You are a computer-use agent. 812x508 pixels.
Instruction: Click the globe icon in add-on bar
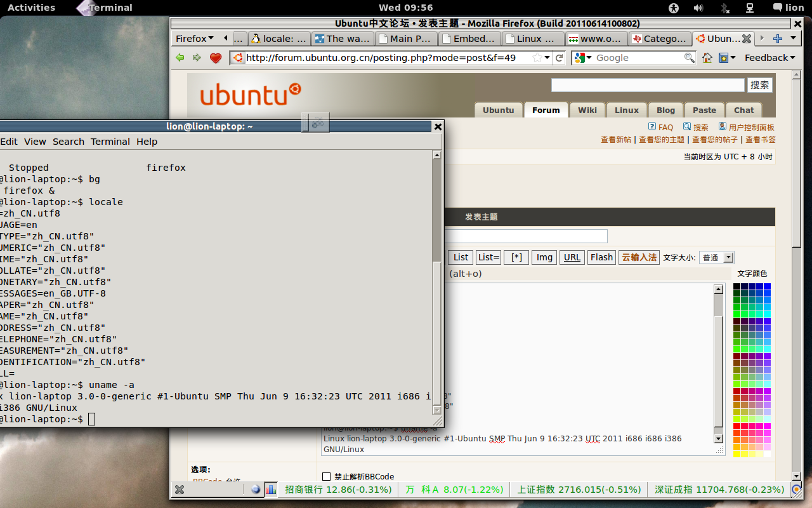pyautogui.click(x=256, y=490)
